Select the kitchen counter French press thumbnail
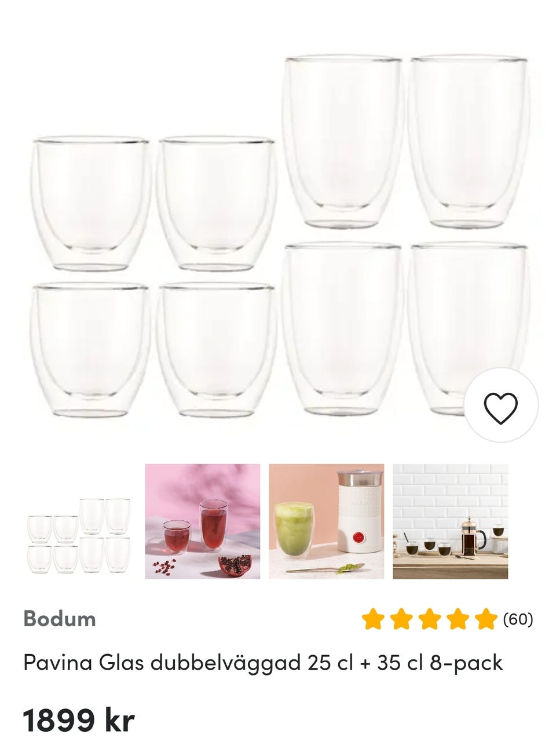Image resolution: width=556 pixels, height=756 pixels. pyautogui.click(x=450, y=521)
